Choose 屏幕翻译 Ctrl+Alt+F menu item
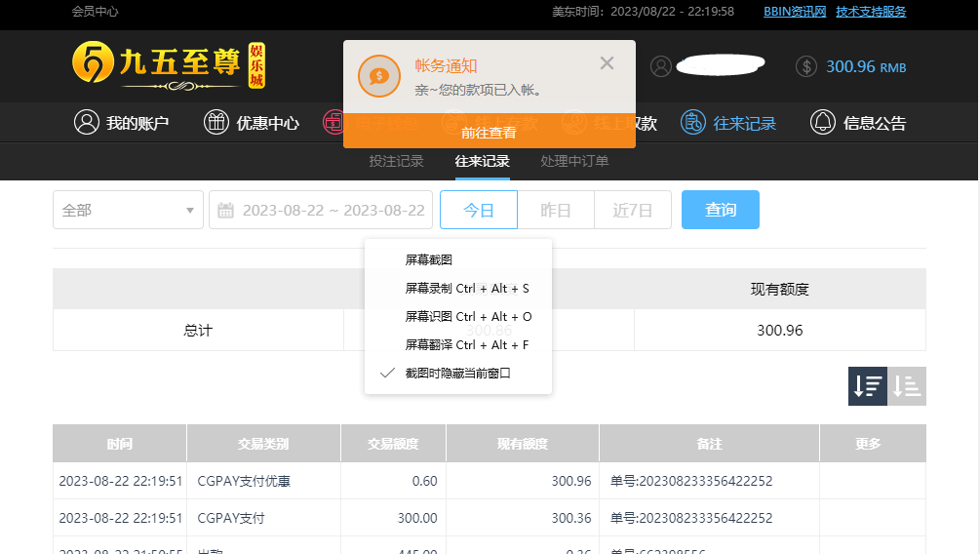 pos(458,344)
